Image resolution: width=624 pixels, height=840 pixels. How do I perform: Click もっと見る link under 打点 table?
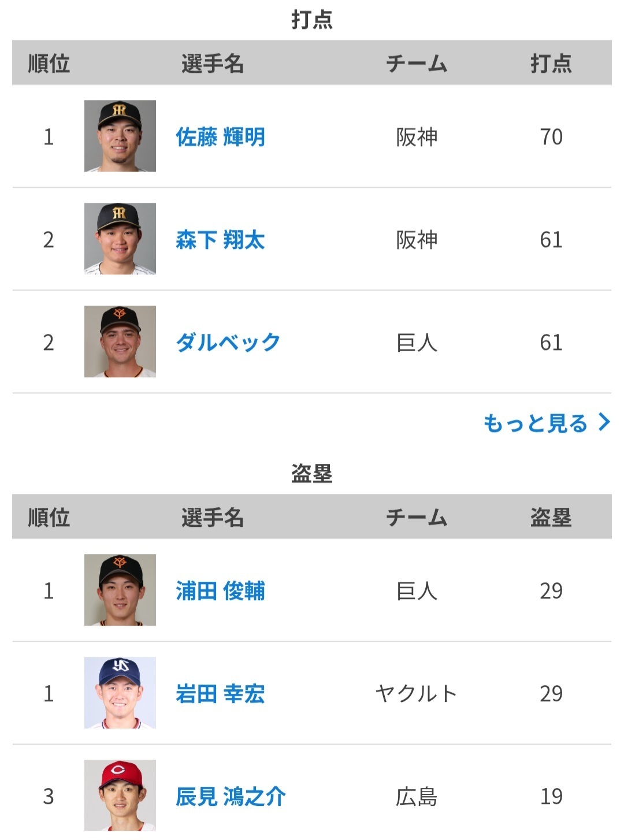535,423
